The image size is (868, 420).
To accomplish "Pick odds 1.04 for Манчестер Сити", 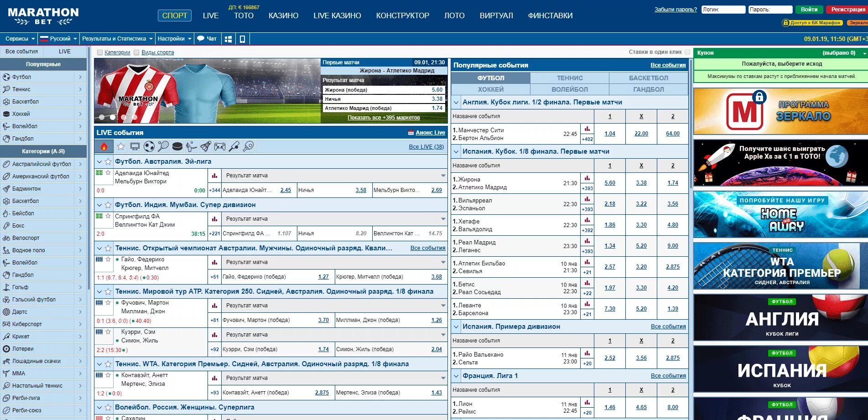I will (610, 134).
